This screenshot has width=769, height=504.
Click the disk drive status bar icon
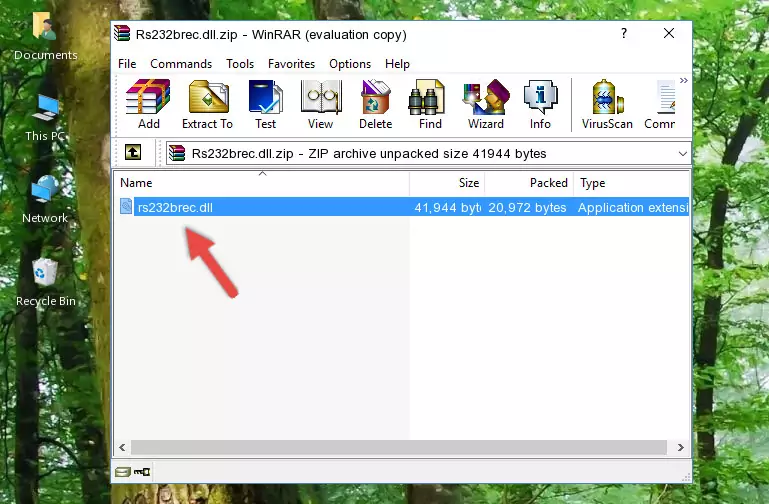(123, 472)
